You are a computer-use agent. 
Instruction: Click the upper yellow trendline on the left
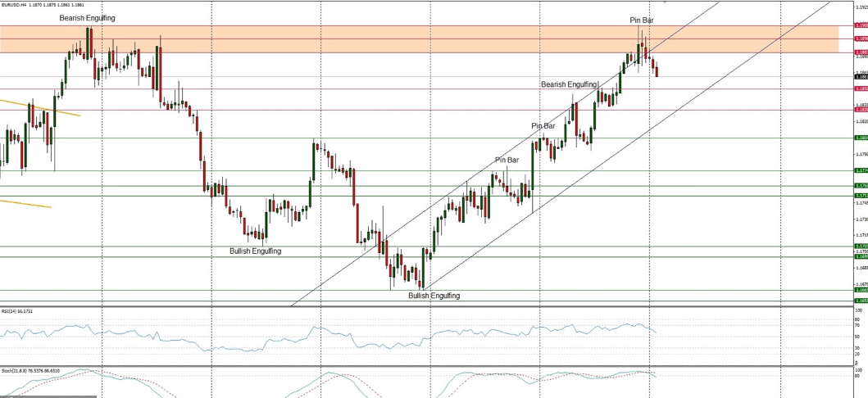click(x=41, y=107)
